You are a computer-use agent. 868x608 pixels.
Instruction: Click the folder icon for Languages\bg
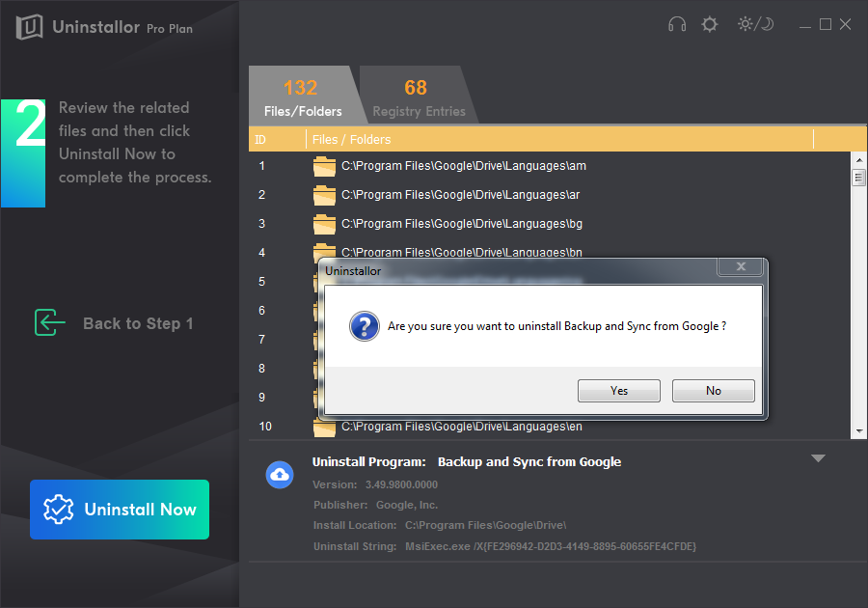tap(324, 224)
